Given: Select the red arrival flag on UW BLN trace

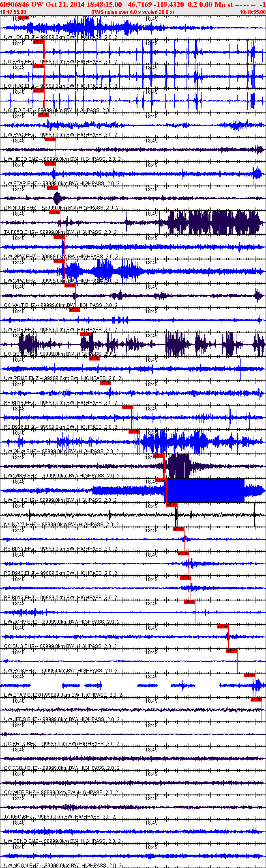Looking at the screenshot, I should pyautogui.click(x=161, y=480).
